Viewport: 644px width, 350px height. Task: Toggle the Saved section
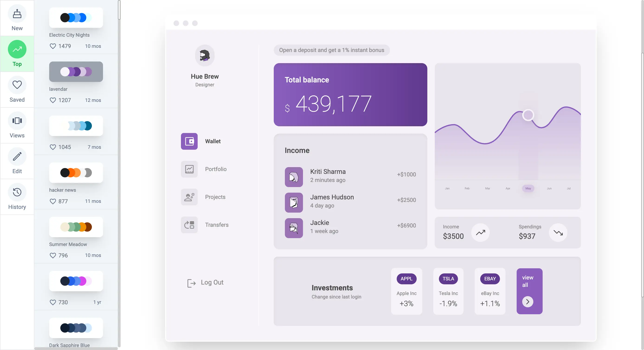17,90
